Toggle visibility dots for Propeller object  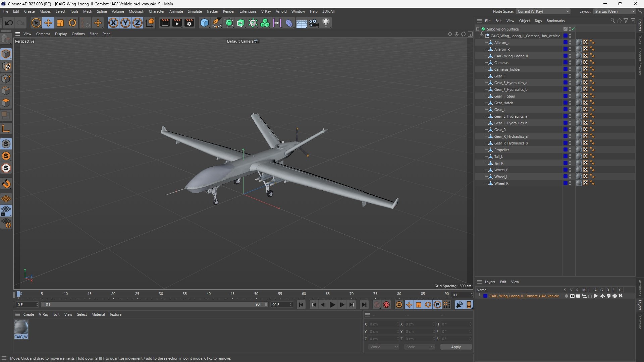570,150
